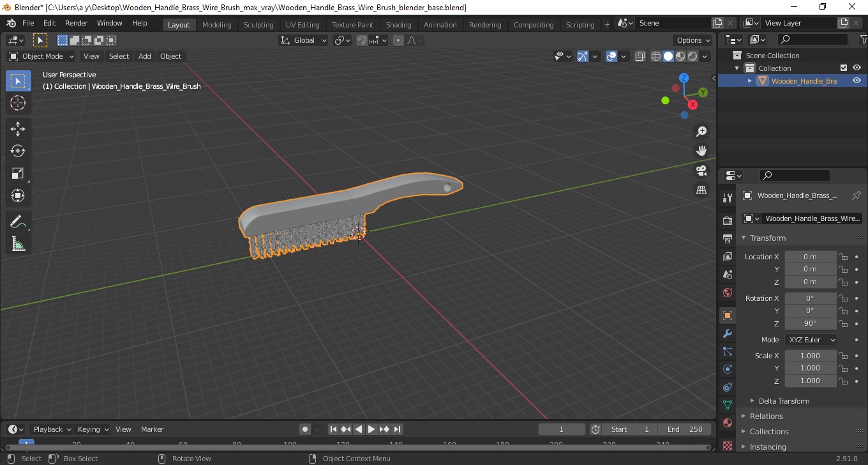Open the Physics properties tab
The height and width of the screenshot is (465, 868).
point(728,369)
